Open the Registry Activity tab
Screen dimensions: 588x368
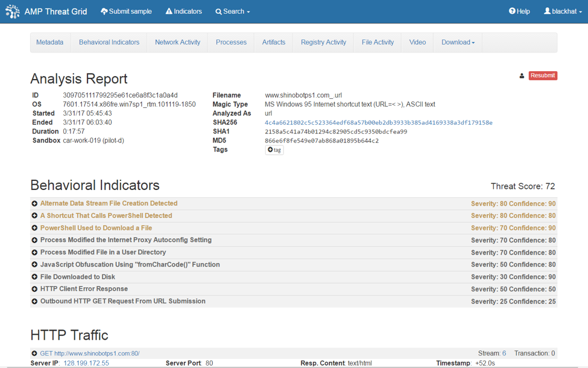pyautogui.click(x=323, y=42)
